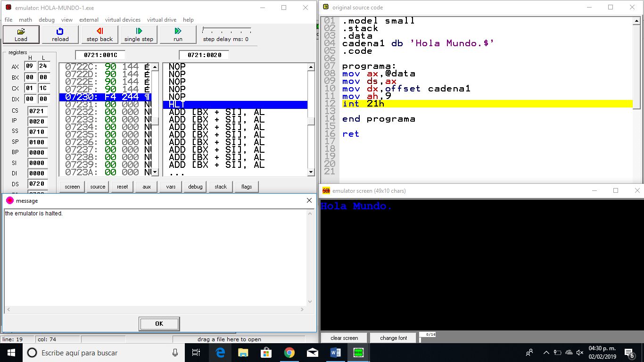Click the source button
Image resolution: width=644 pixels, height=362 pixels.
[98, 187]
